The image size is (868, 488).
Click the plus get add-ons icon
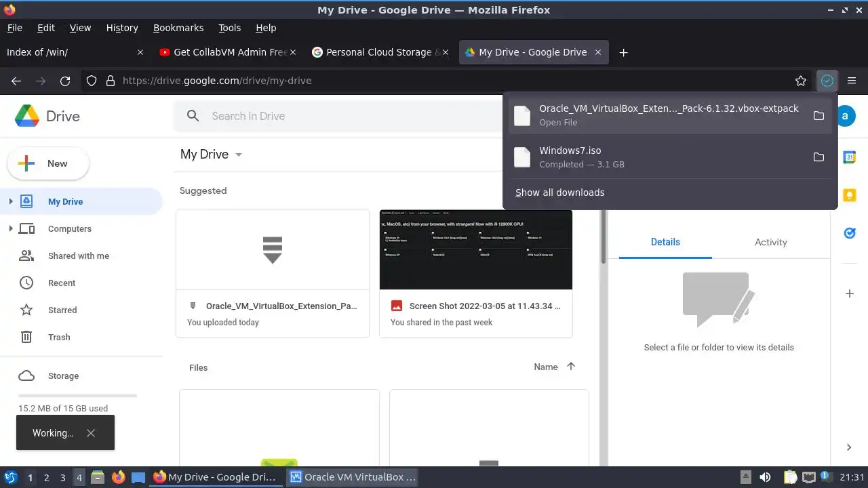(849, 293)
